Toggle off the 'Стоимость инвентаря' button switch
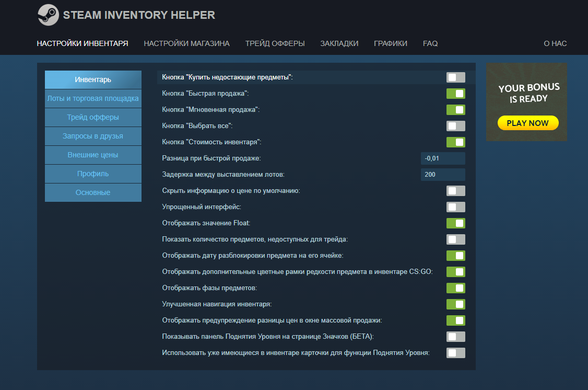Viewport: 588px width, 390px height. point(456,142)
